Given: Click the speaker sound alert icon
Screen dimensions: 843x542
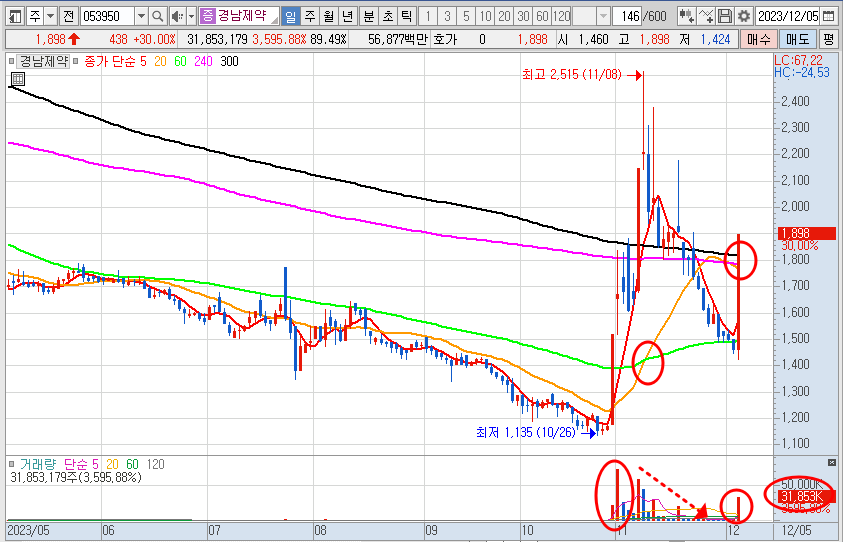Looking at the screenshot, I should [177, 16].
